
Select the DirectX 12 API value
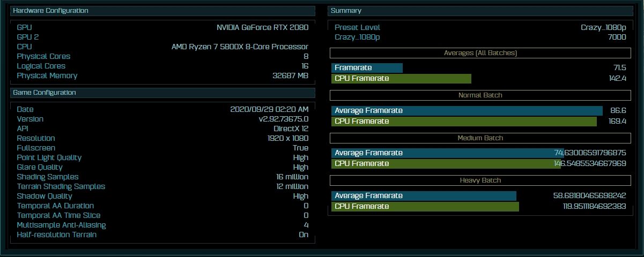(x=291, y=128)
